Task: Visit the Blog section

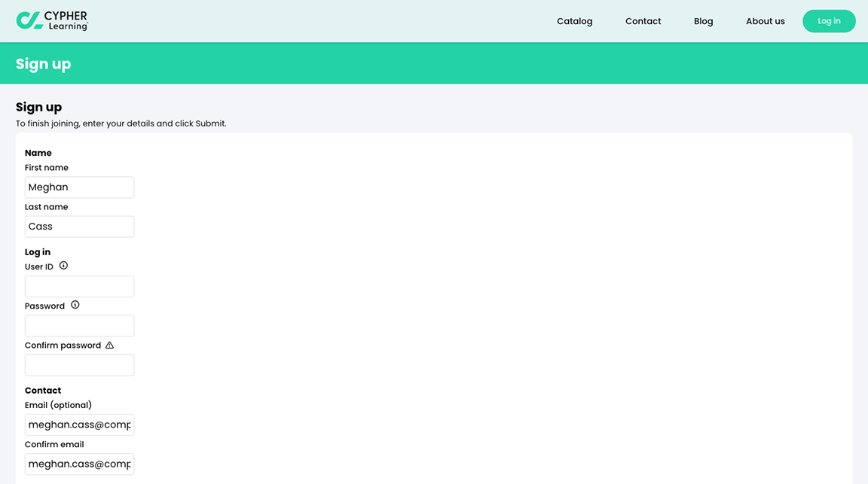Action: 703,21
